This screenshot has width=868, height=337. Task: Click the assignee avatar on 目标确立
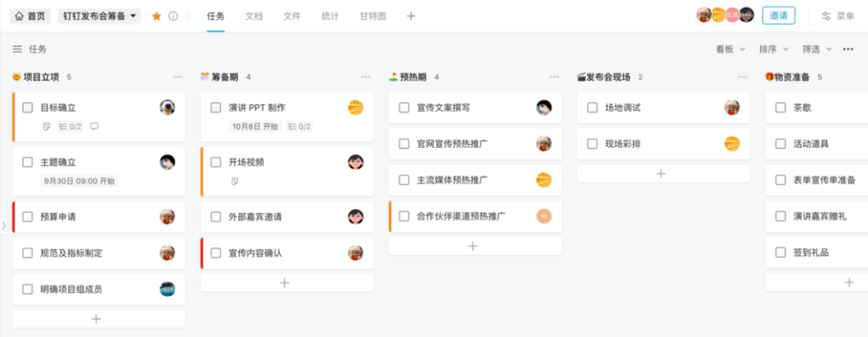pos(167,108)
